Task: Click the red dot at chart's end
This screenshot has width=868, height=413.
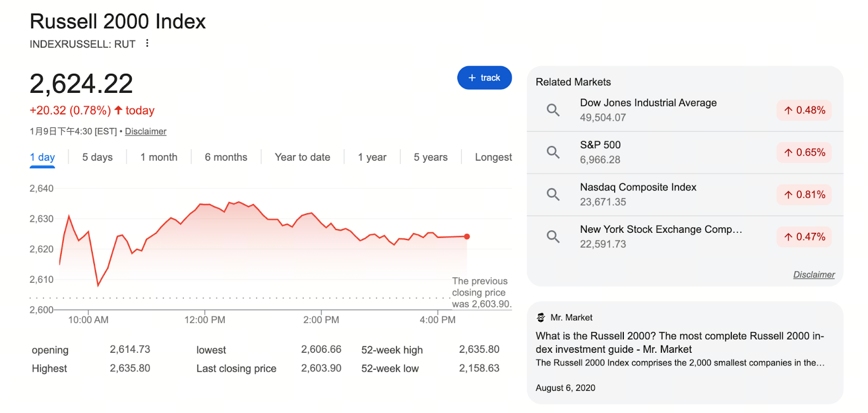Action: pos(467,237)
